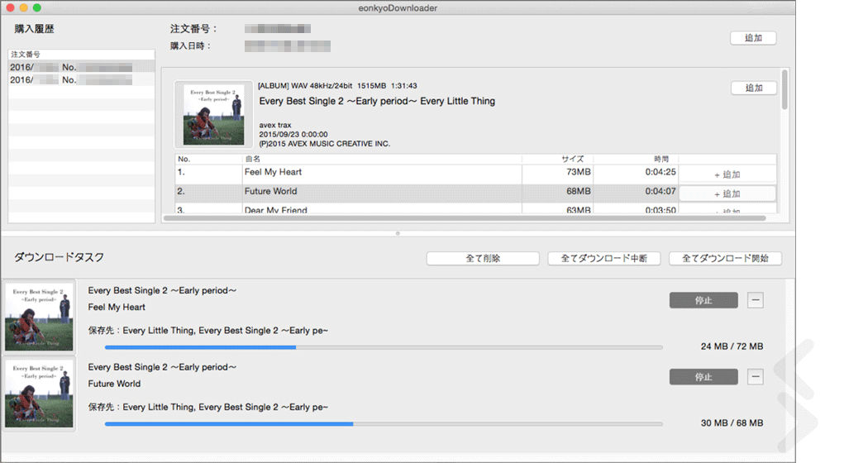Click the Feel My Heart download task thumbnail
868x463 pixels.
pos(39,317)
